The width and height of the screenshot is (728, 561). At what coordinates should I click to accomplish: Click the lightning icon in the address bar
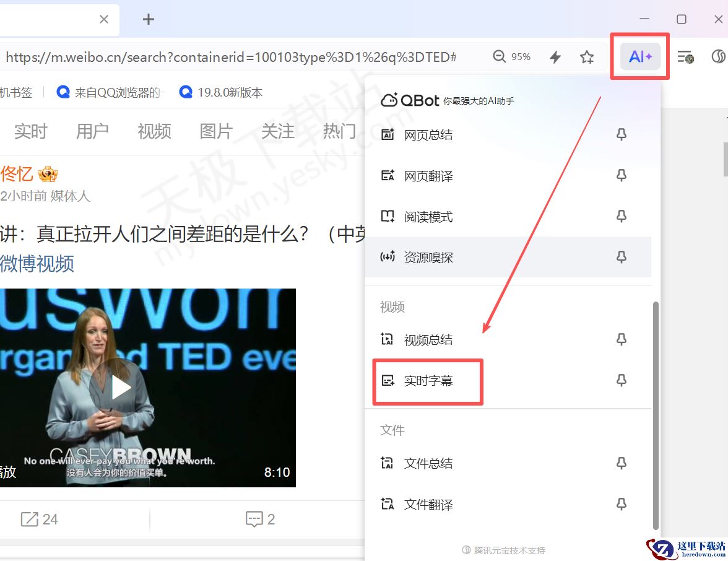click(x=555, y=56)
